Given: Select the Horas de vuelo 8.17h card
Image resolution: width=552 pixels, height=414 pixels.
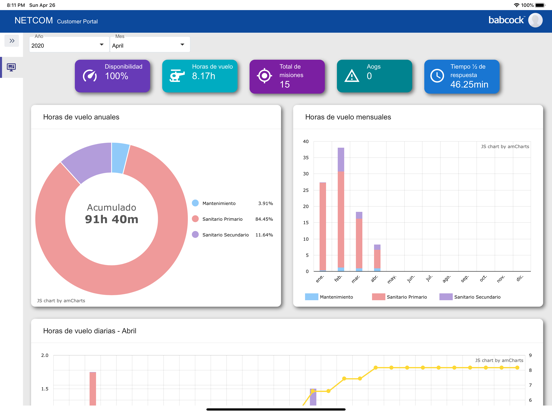Looking at the screenshot, I should 200,76.
